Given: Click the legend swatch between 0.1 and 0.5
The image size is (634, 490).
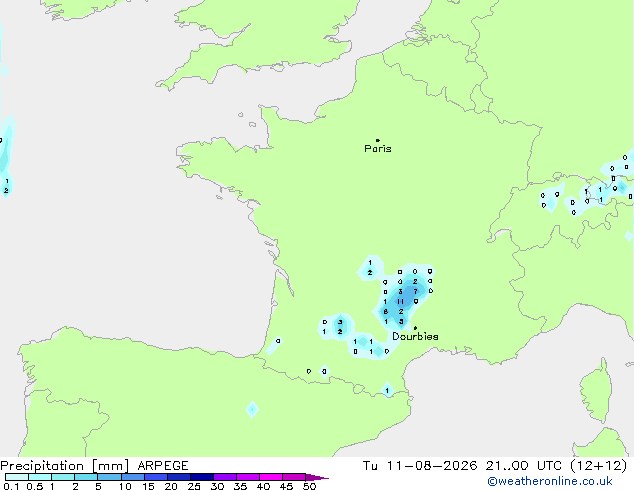Looking at the screenshot, I should pyautogui.click(x=17, y=477).
